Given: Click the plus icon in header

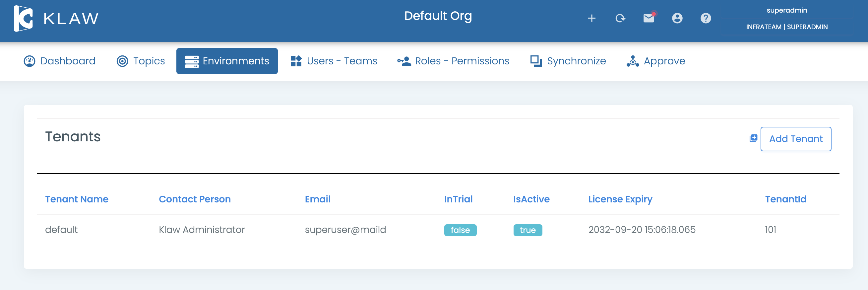Looking at the screenshot, I should (x=591, y=18).
